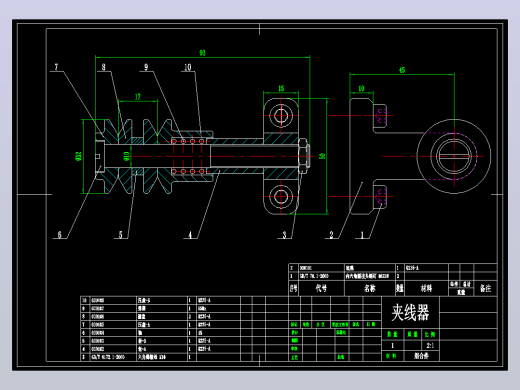Select the scale value 2:1
This screenshot has width=520, height=390.
click(x=430, y=345)
